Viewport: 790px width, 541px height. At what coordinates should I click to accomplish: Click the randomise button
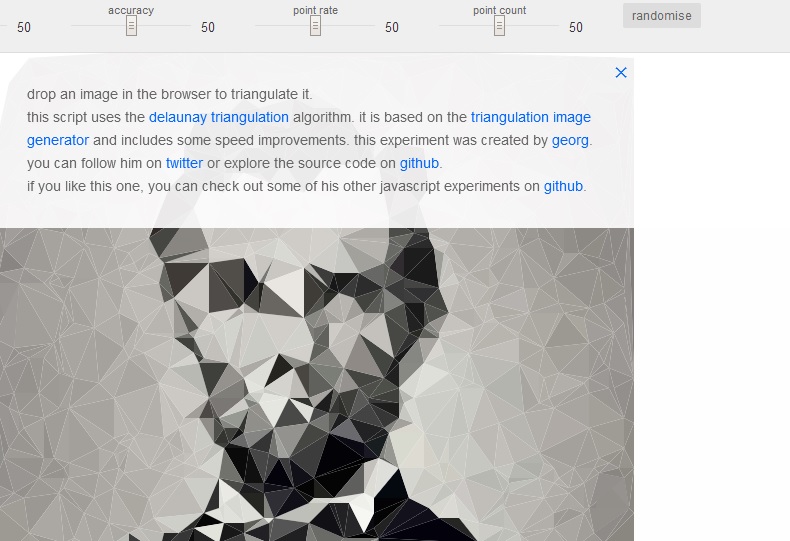coord(661,16)
